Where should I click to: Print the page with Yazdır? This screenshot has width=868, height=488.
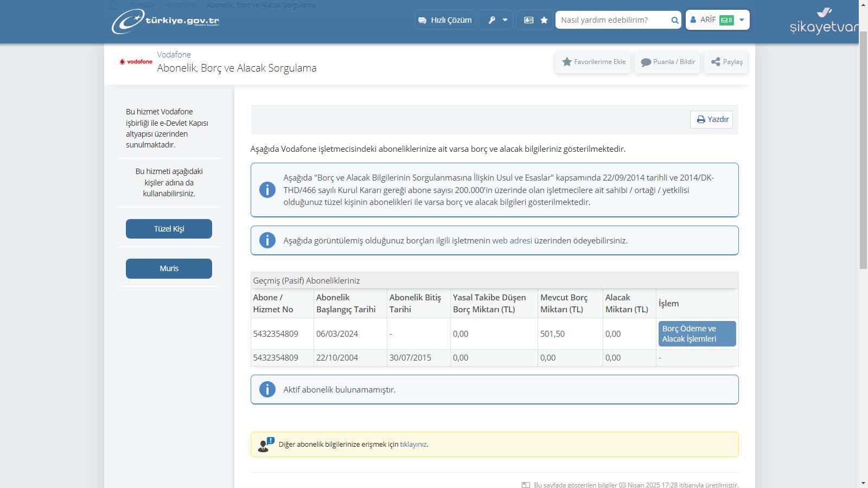point(712,119)
